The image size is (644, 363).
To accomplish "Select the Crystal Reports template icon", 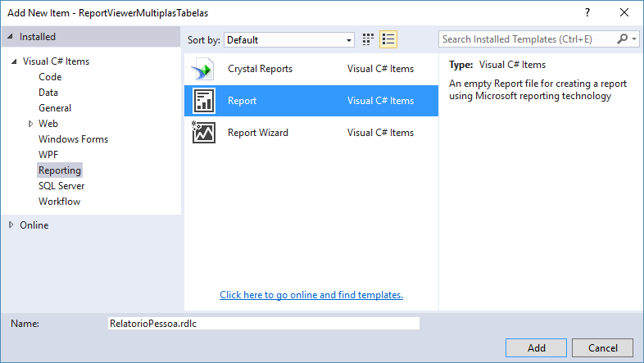I will click(x=203, y=69).
